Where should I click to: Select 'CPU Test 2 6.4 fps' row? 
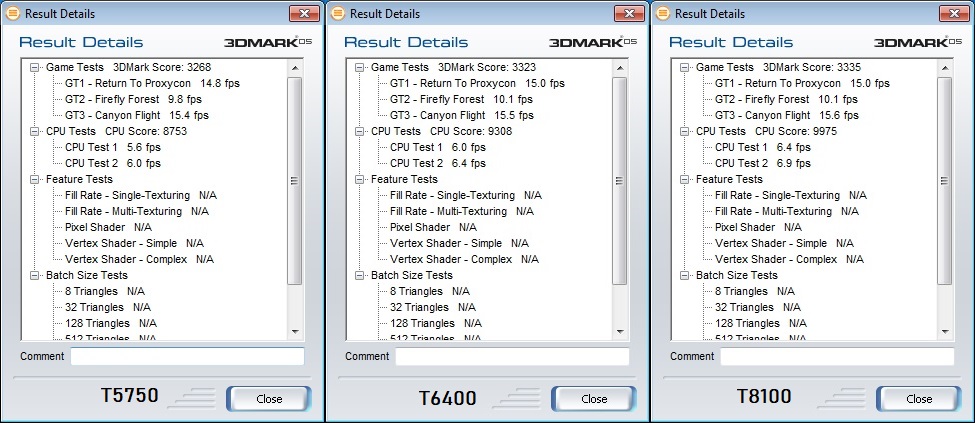click(438, 164)
